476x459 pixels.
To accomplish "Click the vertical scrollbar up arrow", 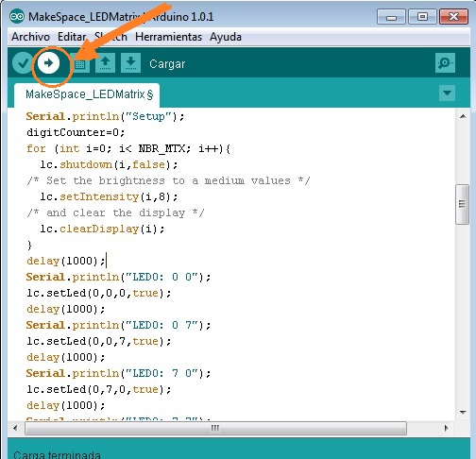I will (463, 116).
